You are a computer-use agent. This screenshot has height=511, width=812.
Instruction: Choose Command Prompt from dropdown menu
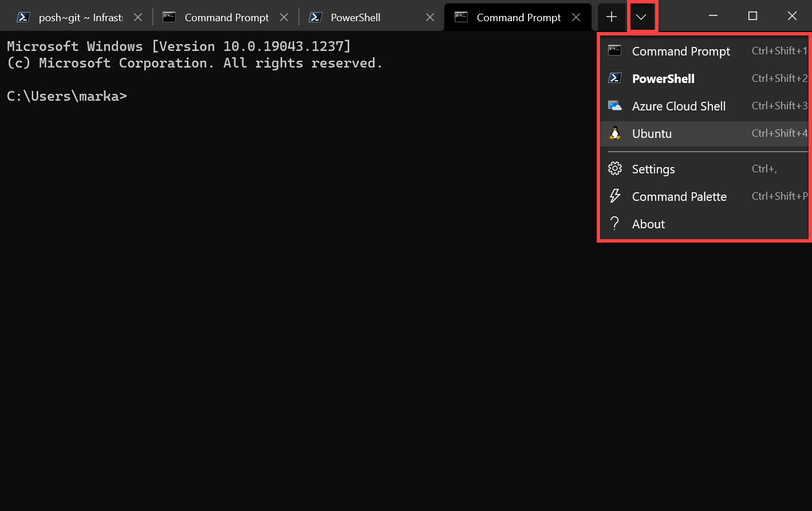tap(704, 51)
